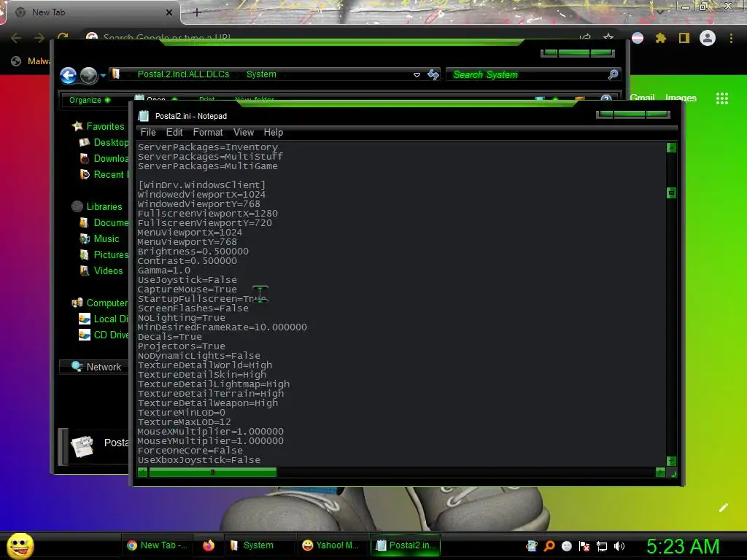The height and width of the screenshot is (560, 747).
Task: Switch to Firefox in the taskbar
Action: [208, 545]
